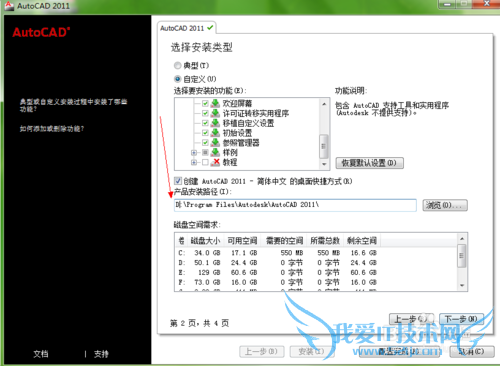Click the install icon beside 移植自定义设置

(x=216, y=123)
